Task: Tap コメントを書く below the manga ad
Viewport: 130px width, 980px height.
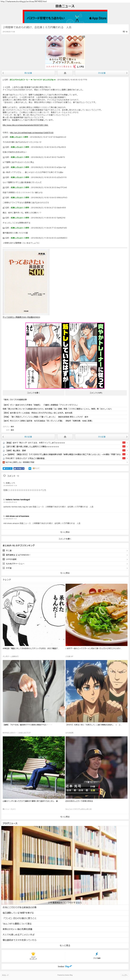Action: [33, 393]
